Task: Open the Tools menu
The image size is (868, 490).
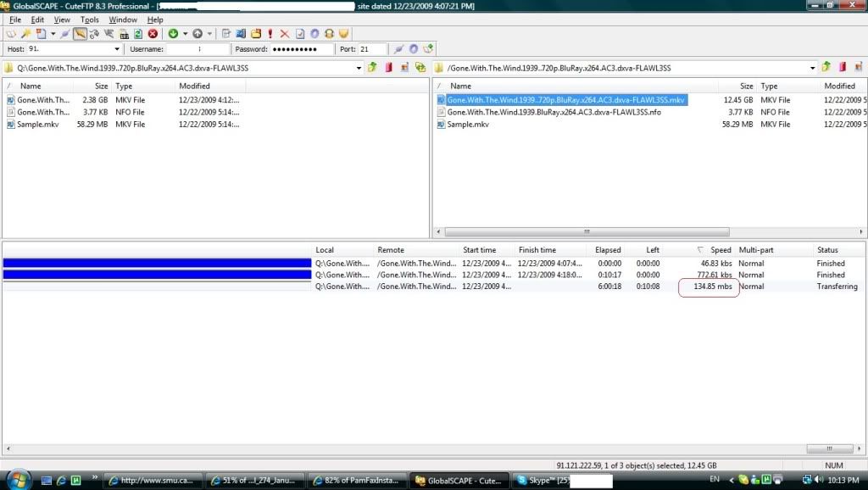Action: click(89, 19)
